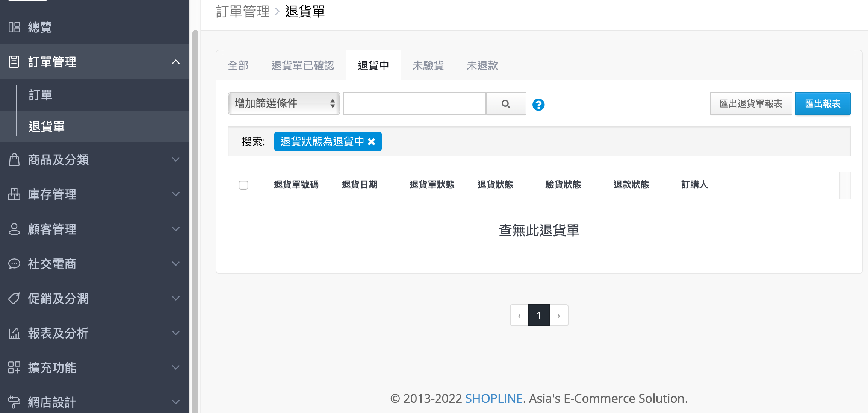Click the 訂單管理 breadcrumb link
Viewport: 868px width, 413px height.
pos(243,12)
